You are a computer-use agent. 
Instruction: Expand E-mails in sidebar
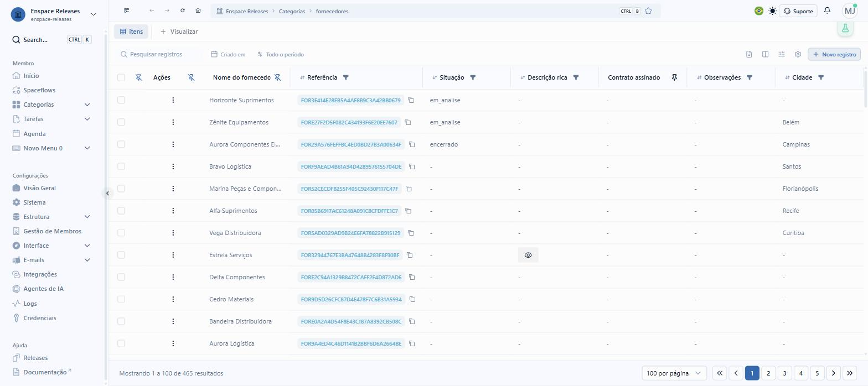pyautogui.click(x=87, y=260)
